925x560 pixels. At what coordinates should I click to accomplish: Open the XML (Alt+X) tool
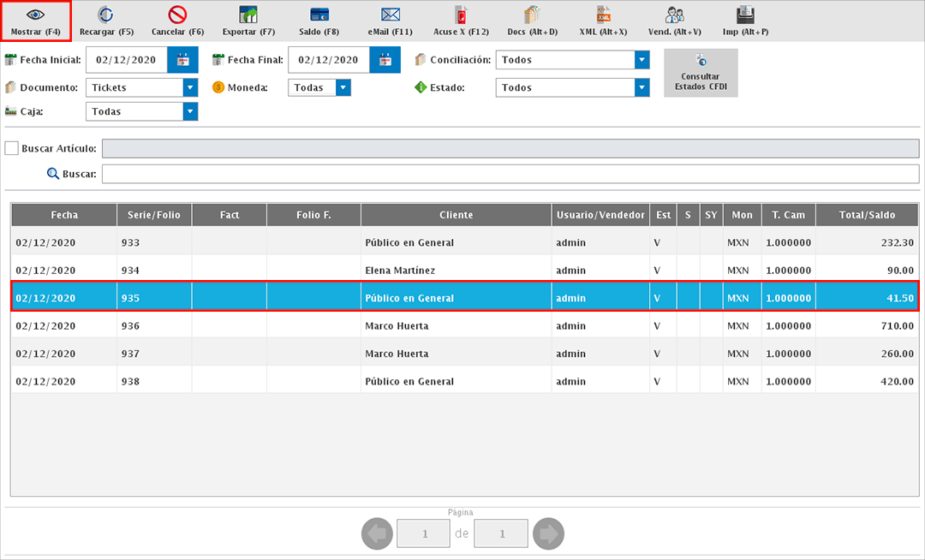coord(603,15)
